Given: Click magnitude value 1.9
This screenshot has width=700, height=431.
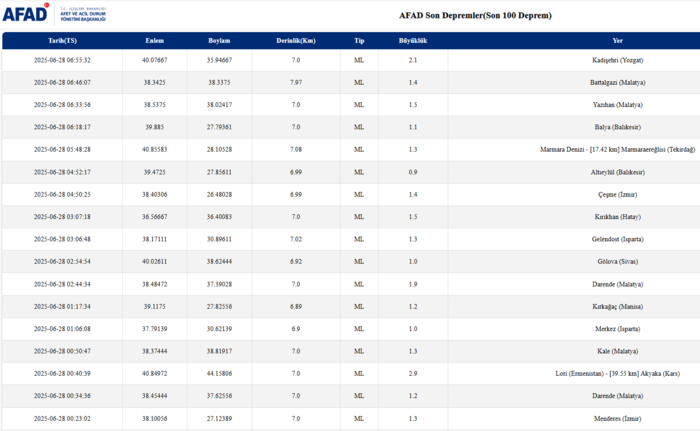Looking at the screenshot, I should click(x=413, y=285).
